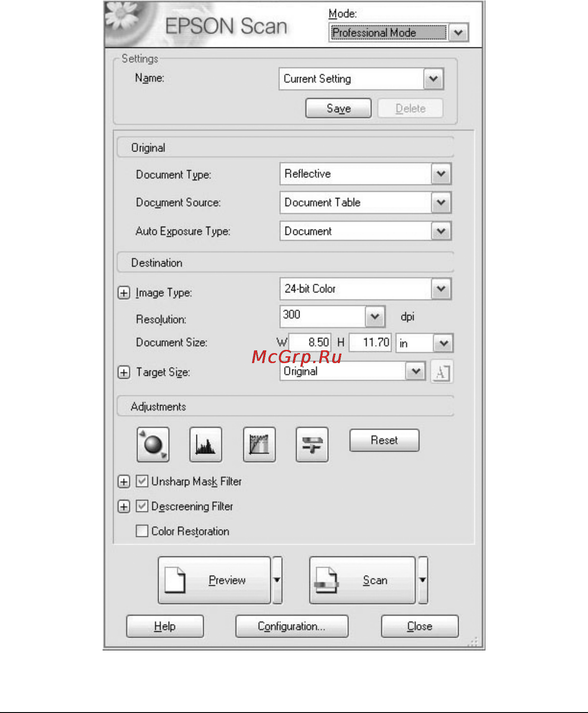Image resolution: width=588 pixels, height=713 pixels.
Task: Click the Resolution value field showing 300
Action: pos(323,317)
